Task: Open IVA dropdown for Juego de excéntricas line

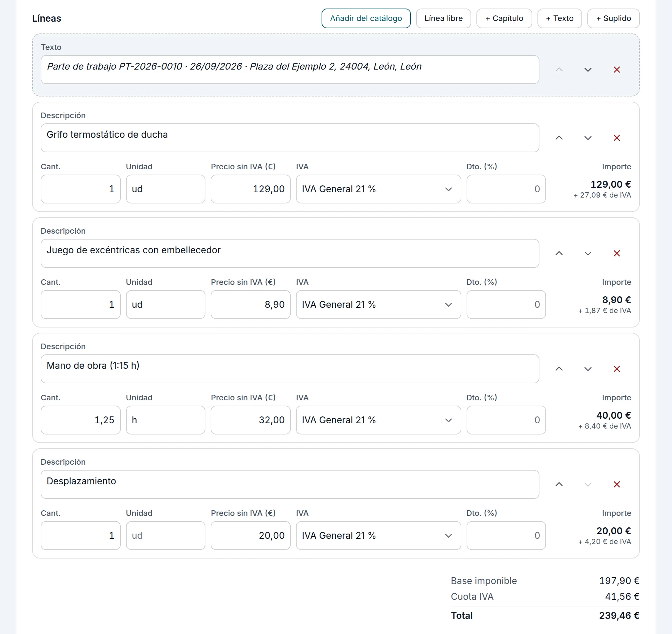Action: point(378,305)
